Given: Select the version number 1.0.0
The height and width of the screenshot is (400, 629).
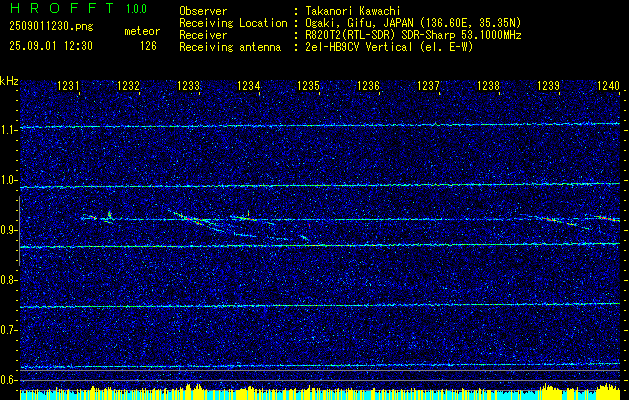Looking at the screenshot, I should tap(136, 8).
